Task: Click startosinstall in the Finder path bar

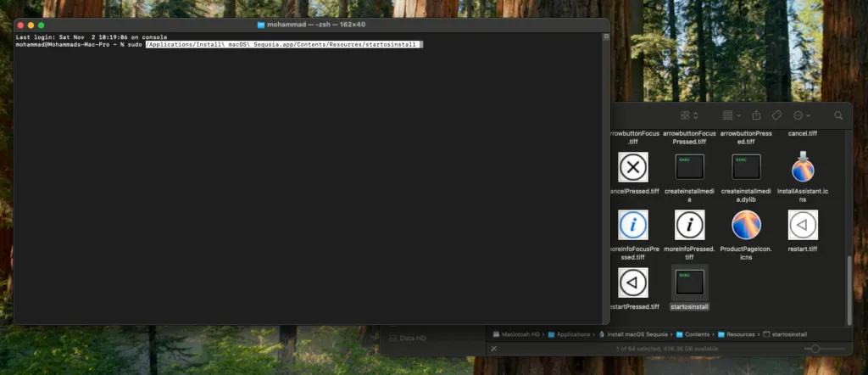Action: pos(785,334)
